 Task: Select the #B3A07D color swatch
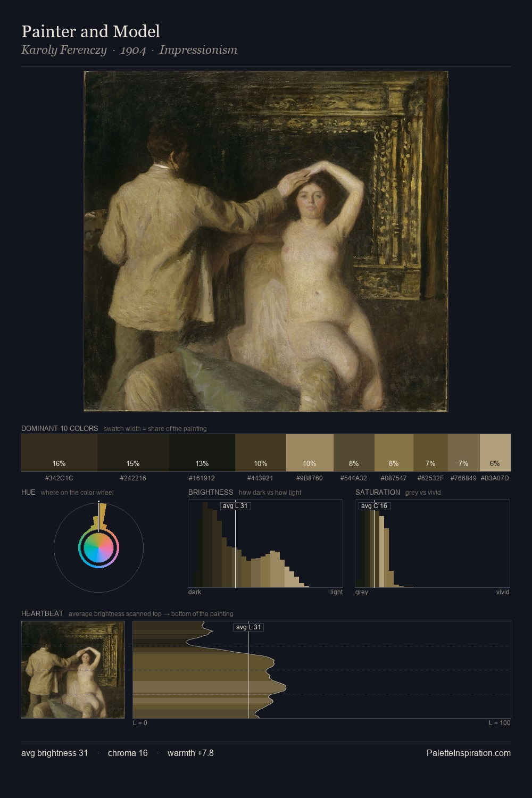pyautogui.click(x=495, y=453)
